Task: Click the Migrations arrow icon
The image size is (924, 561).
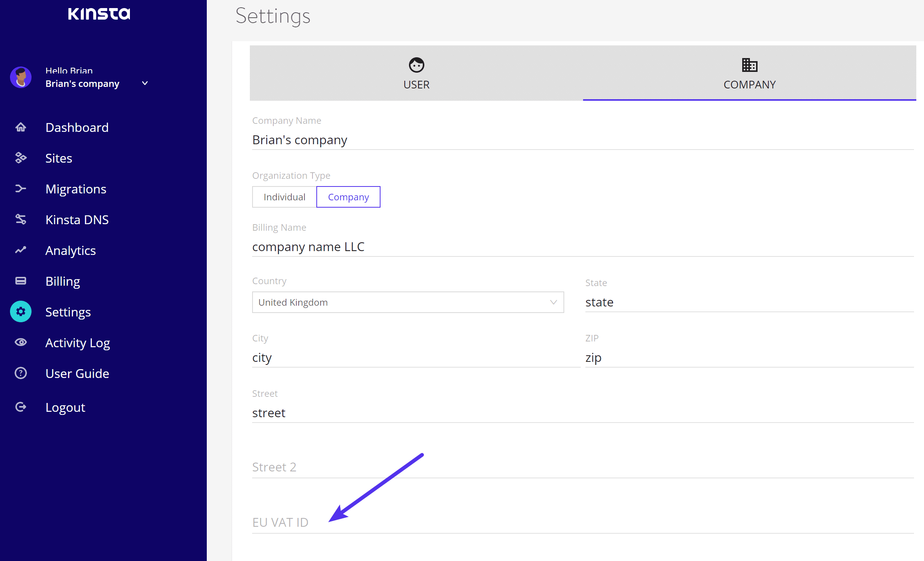Action: tap(21, 189)
